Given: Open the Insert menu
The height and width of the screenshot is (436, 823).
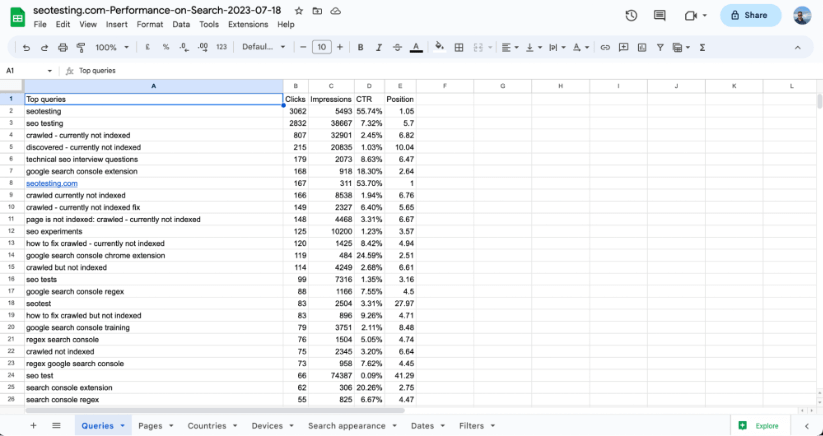Looking at the screenshot, I should 117,24.
